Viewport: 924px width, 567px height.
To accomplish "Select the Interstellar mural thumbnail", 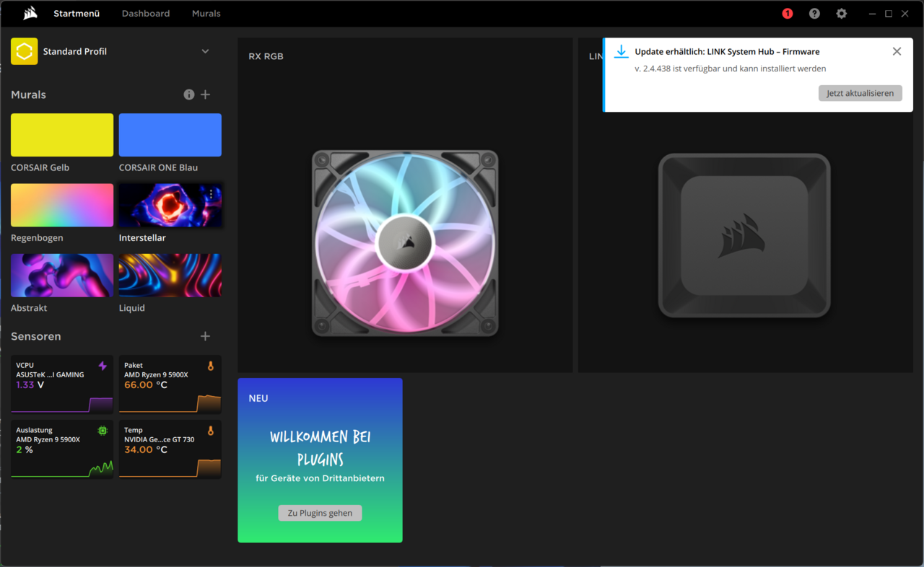I will (170, 205).
